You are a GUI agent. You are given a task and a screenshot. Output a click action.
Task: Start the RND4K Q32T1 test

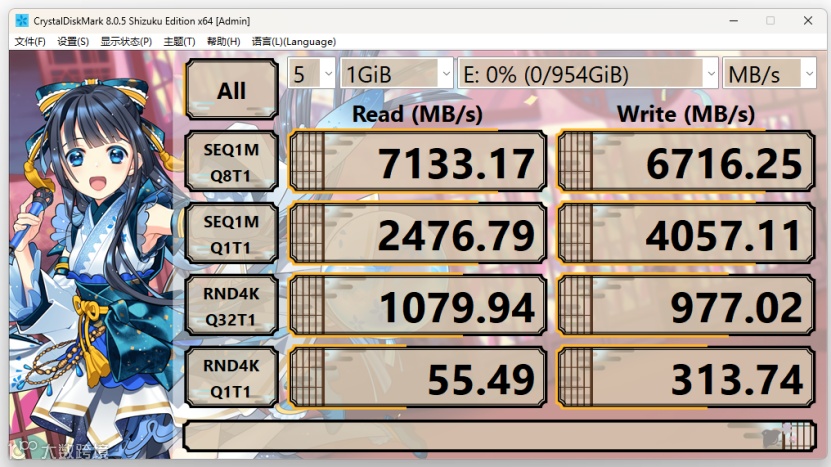[232, 305]
